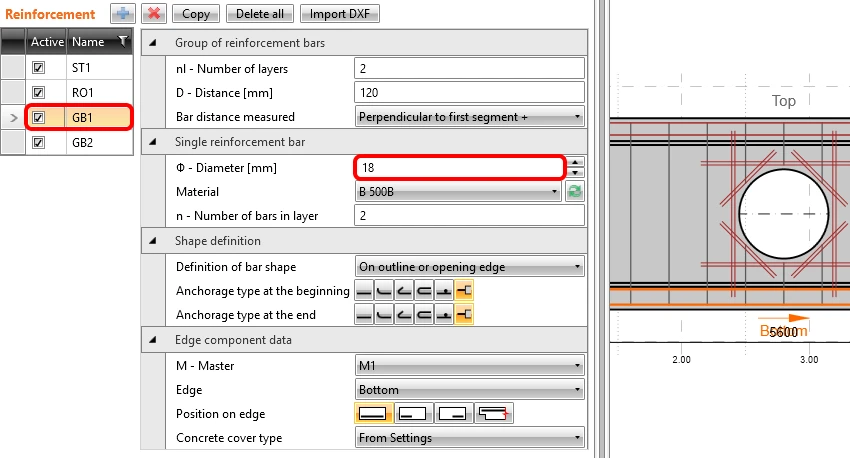Toggle the Active checkbox for RO1
Screen dimensions: 850x458
[38, 93]
